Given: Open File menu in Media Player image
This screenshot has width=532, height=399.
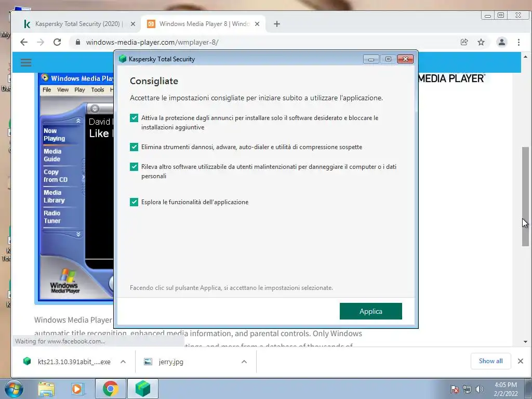Looking at the screenshot, I should point(47,90).
